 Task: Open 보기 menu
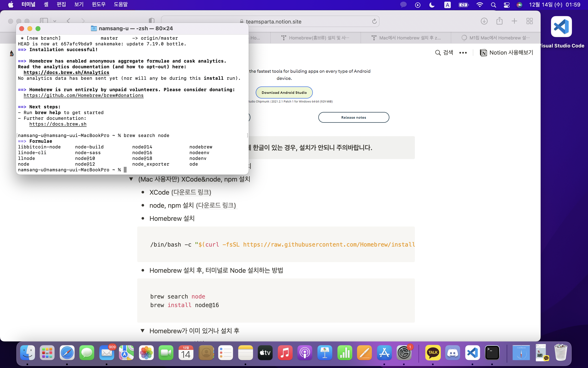click(79, 5)
